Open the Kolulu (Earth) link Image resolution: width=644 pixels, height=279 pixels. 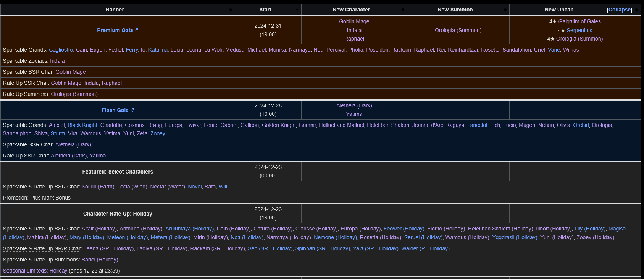point(98,187)
